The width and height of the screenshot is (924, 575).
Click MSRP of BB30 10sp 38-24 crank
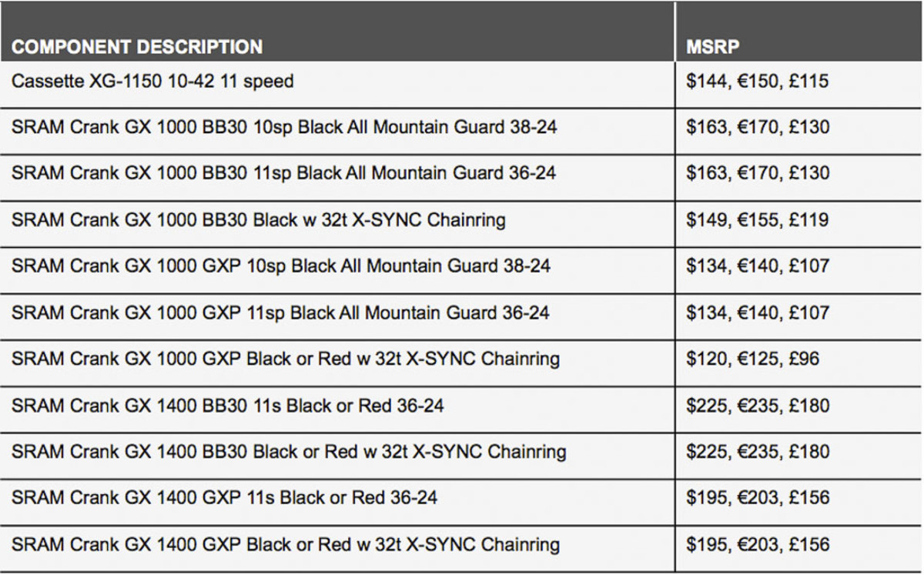(758, 127)
